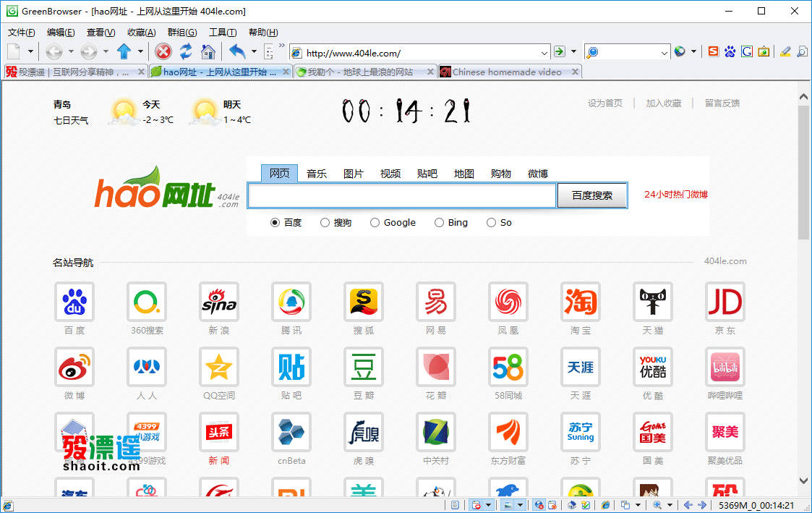Open the 微博 site icon
This screenshot has height=513, width=812.
74,367
